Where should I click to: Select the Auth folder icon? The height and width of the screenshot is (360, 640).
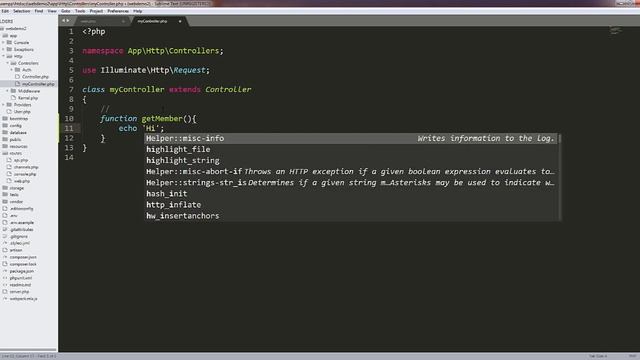(x=18, y=70)
